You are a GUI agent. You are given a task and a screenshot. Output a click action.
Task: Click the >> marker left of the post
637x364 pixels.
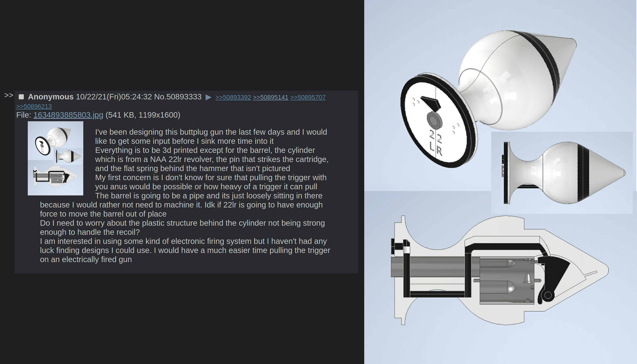pyautogui.click(x=9, y=95)
